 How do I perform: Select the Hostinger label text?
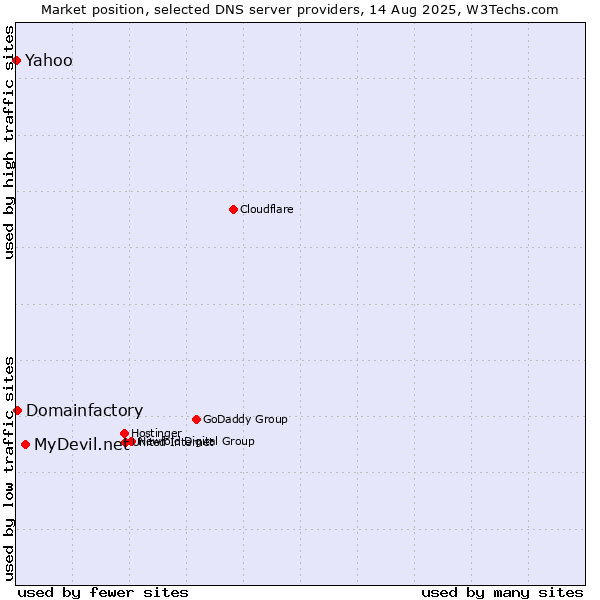tap(156, 433)
